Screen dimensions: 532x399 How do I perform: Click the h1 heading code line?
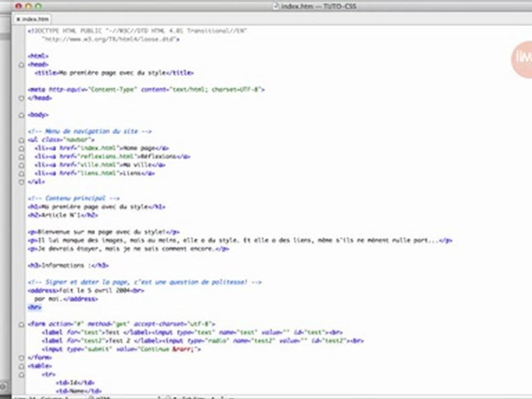coord(96,207)
